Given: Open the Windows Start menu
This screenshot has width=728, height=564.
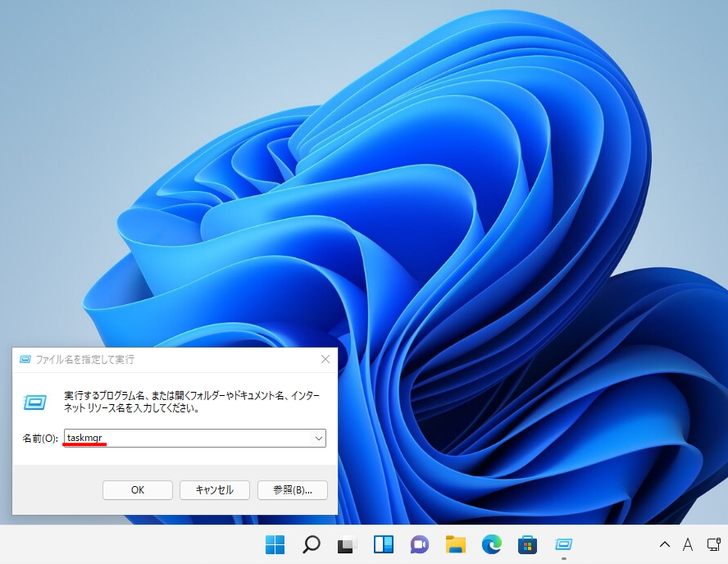Looking at the screenshot, I should click(275, 544).
